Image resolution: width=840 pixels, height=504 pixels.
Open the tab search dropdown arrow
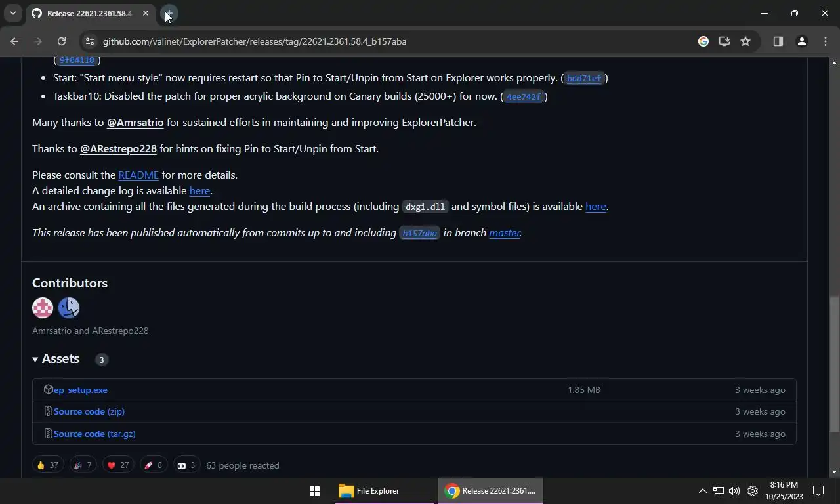coord(12,13)
